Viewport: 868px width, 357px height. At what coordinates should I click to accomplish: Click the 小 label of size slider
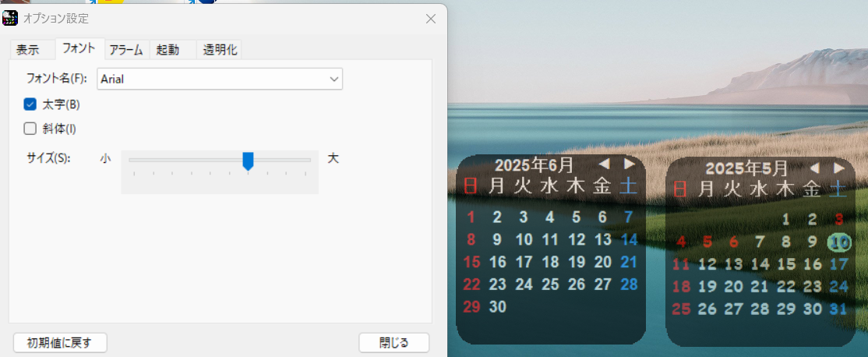pos(105,159)
